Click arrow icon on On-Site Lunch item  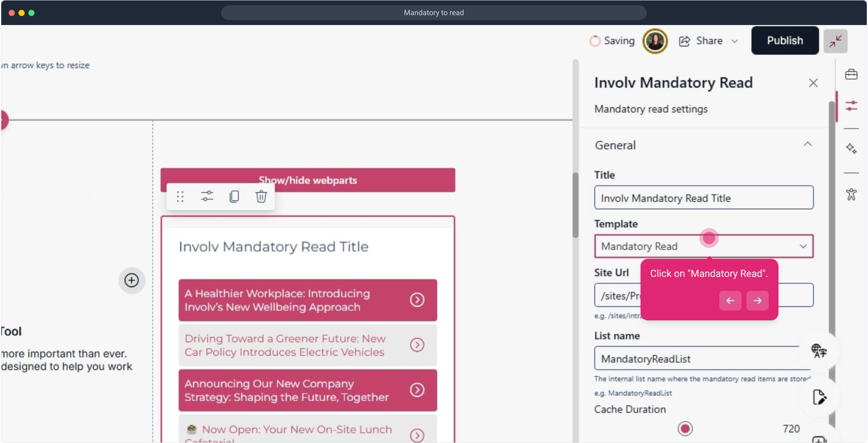pos(417,435)
